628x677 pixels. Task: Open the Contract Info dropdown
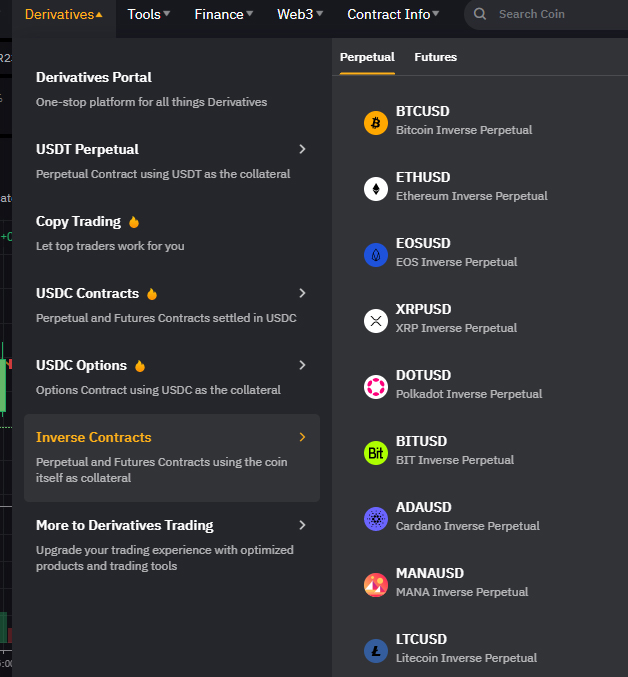click(393, 14)
